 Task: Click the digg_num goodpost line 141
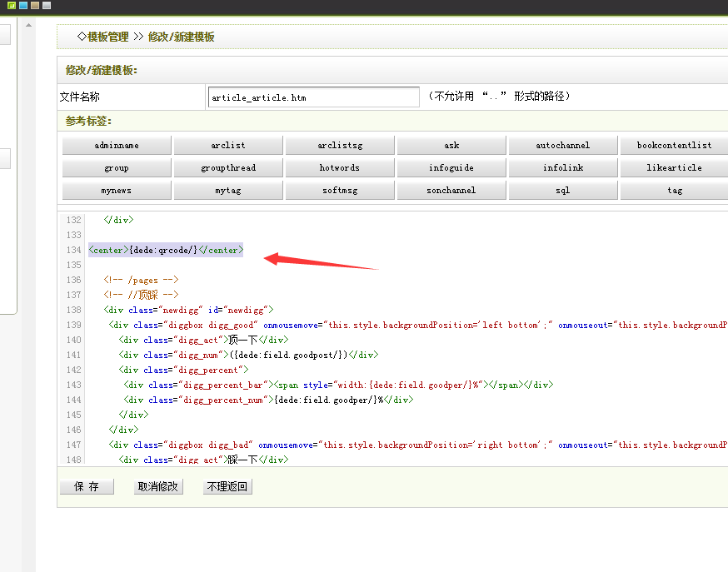[248, 355]
